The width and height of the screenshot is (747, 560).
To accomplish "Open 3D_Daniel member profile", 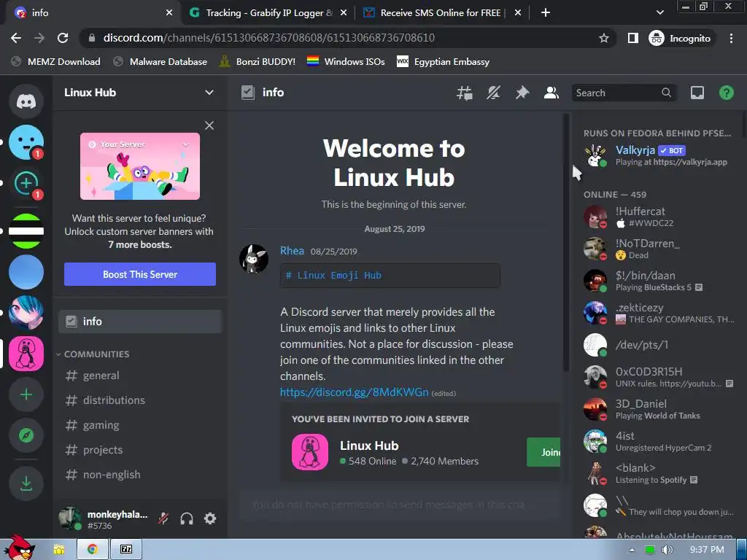I will (x=659, y=410).
